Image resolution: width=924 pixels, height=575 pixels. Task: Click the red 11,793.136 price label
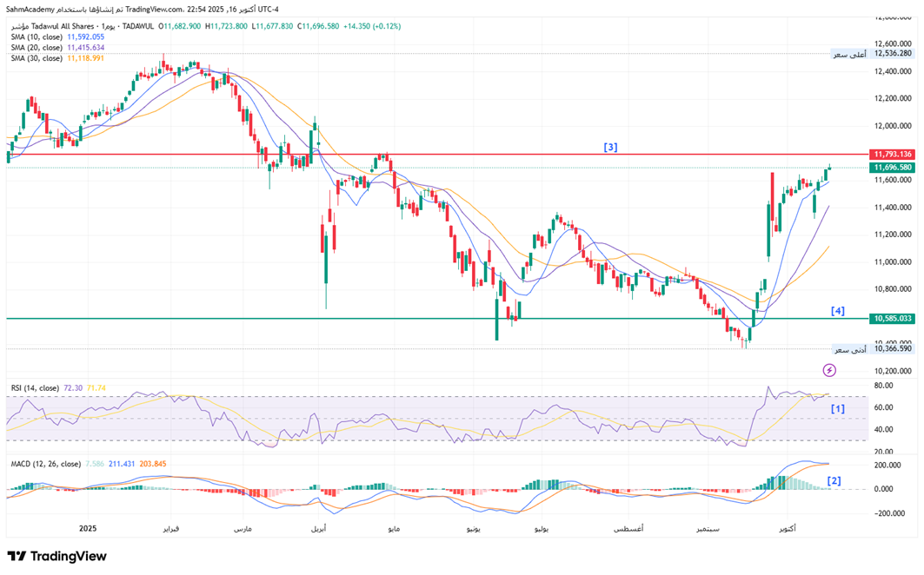893,154
